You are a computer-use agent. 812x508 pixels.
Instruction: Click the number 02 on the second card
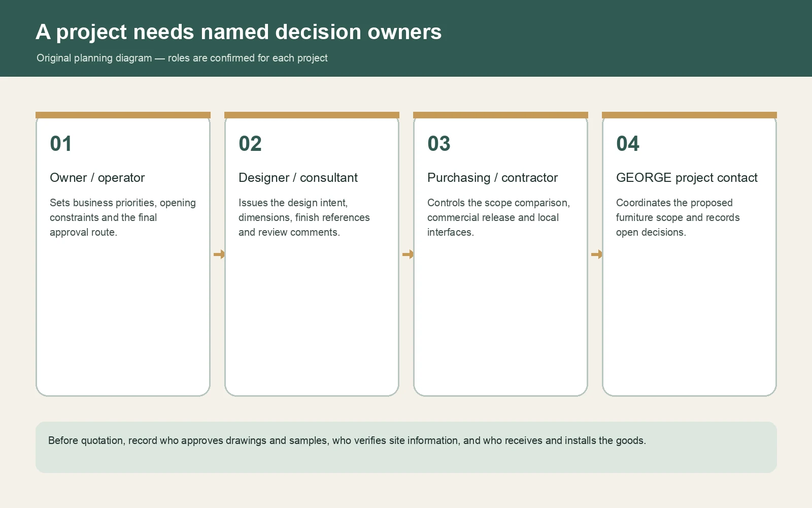tap(250, 144)
